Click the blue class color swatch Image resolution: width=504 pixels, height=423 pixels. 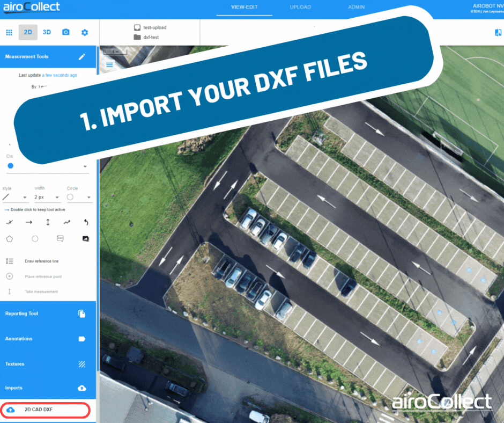tap(10, 166)
